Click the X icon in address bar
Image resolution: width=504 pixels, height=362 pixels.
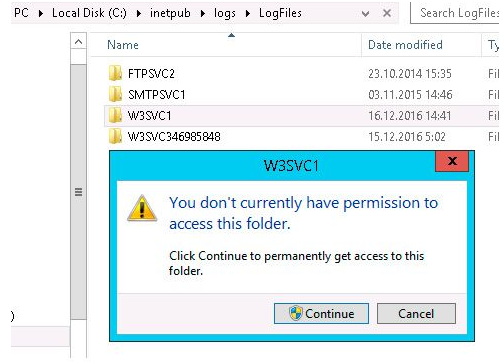pos(387,13)
